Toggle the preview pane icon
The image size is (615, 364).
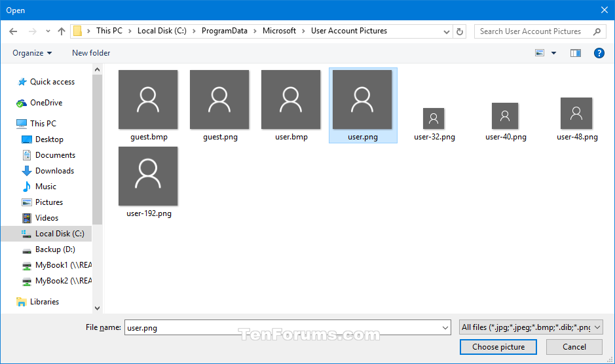575,53
